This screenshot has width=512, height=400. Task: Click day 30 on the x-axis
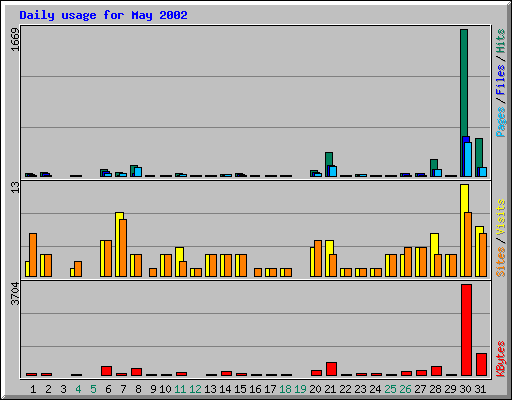pyautogui.click(x=465, y=389)
